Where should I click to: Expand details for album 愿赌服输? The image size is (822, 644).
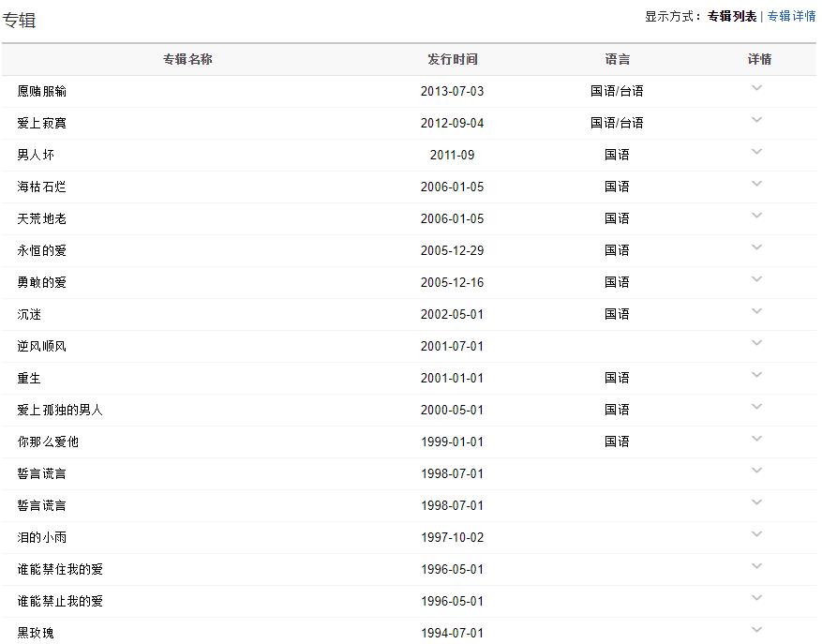coord(757,88)
